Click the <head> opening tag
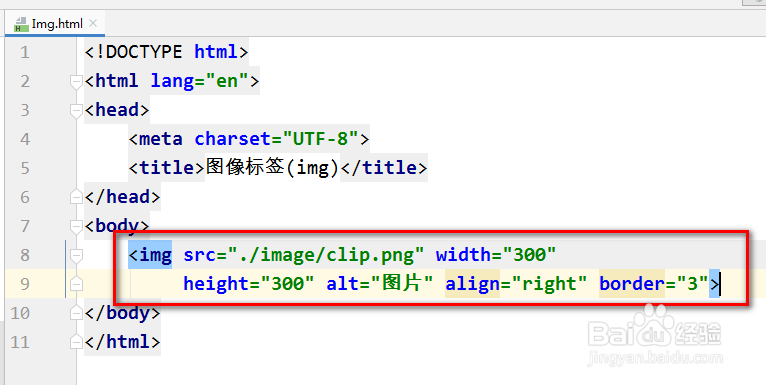 pyautogui.click(x=117, y=110)
